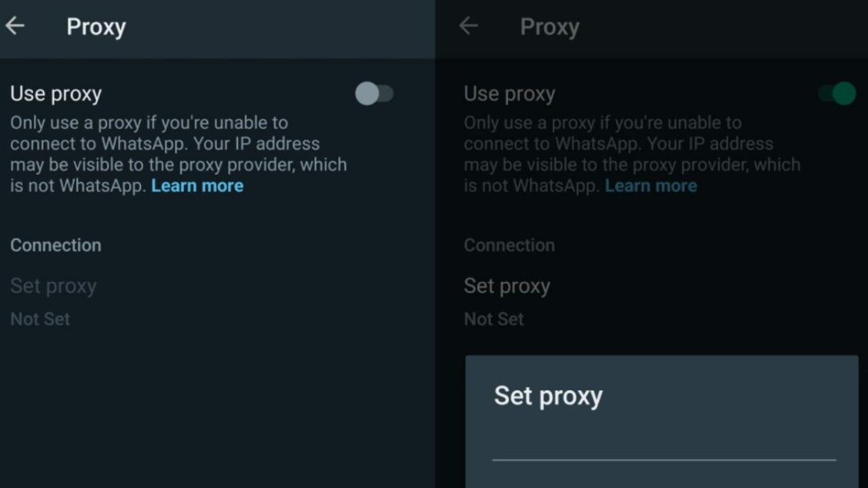The width and height of the screenshot is (868, 488).
Task: Tap the Not Set value on the right screen
Action: pyautogui.click(x=493, y=319)
